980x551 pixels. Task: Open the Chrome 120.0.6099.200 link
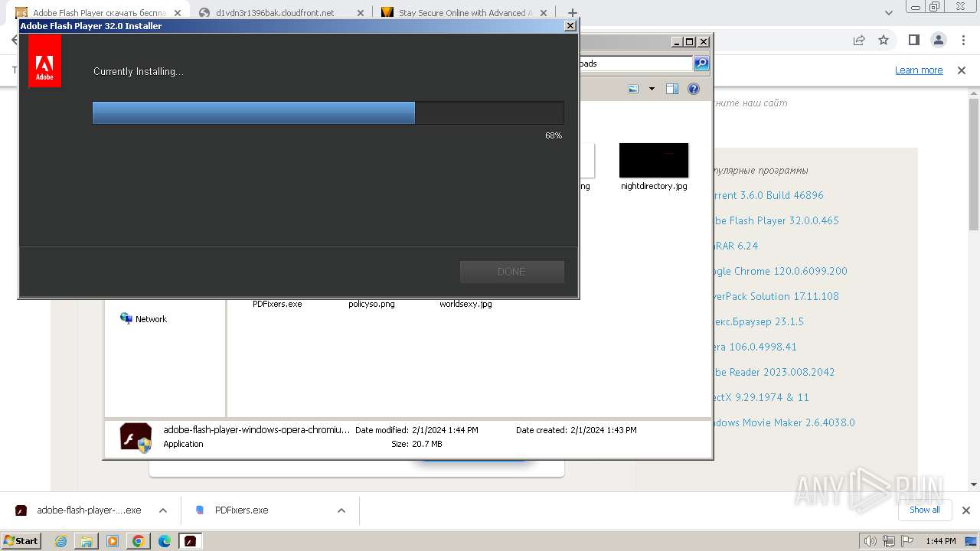click(780, 271)
